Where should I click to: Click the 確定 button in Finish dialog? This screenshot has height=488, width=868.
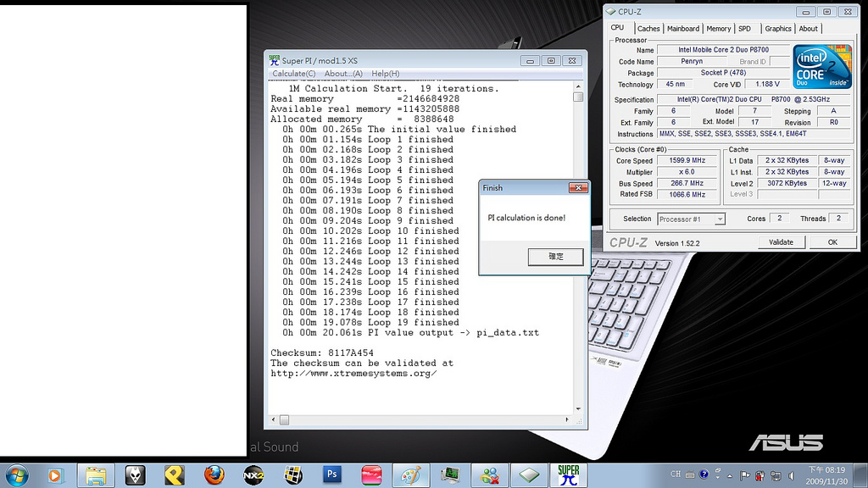click(x=555, y=257)
